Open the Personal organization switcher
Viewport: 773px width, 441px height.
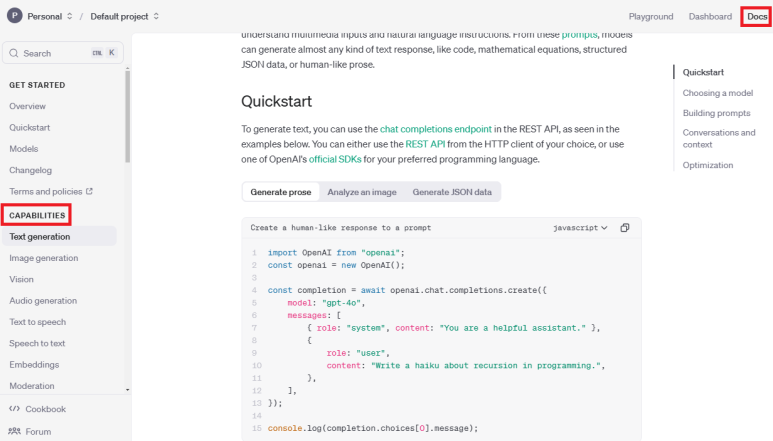click(x=50, y=16)
